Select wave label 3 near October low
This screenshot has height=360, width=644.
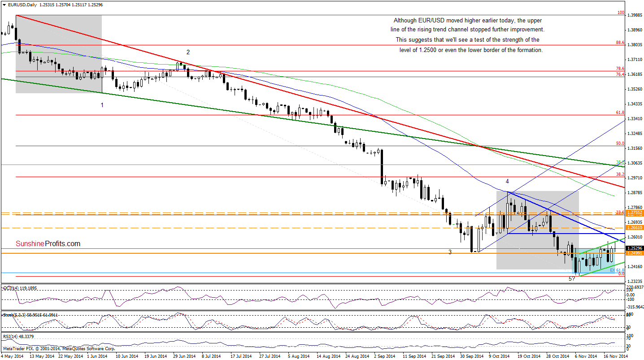coord(450,252)
